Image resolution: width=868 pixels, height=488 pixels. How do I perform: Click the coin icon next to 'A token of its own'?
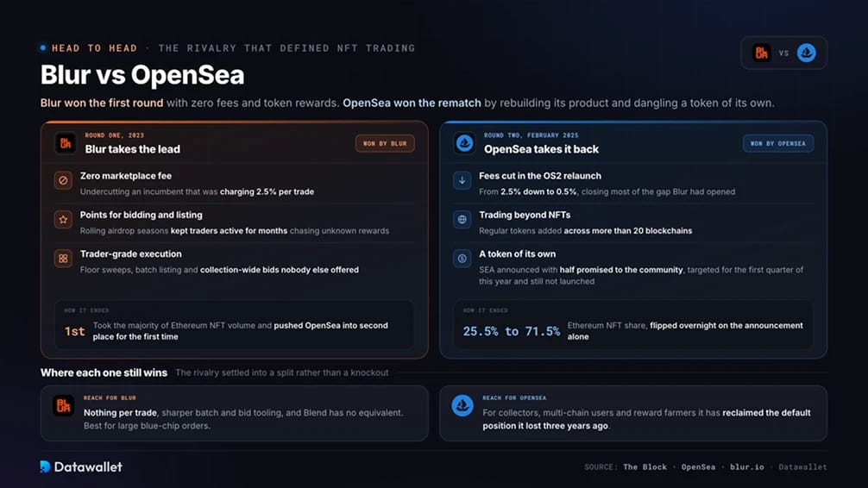[462, 259]
